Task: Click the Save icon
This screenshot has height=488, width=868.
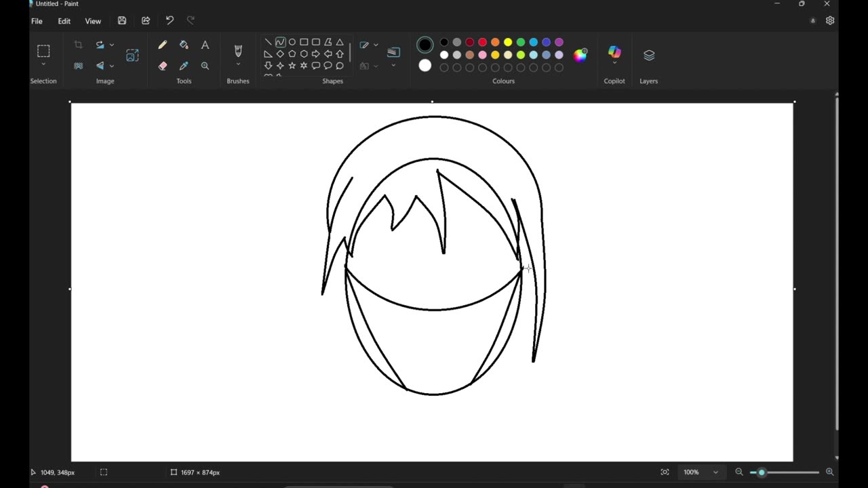Action: click(122, 21)
